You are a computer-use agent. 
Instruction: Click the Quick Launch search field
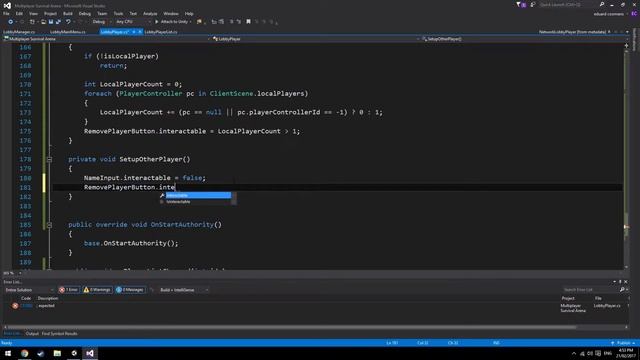[x=567, y=4]
